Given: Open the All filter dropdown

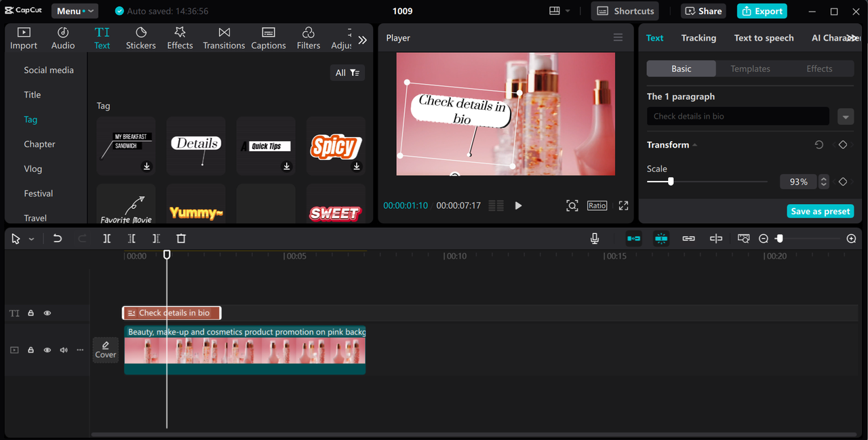Looking at the screenshot, I should click(x=348, y=73).
